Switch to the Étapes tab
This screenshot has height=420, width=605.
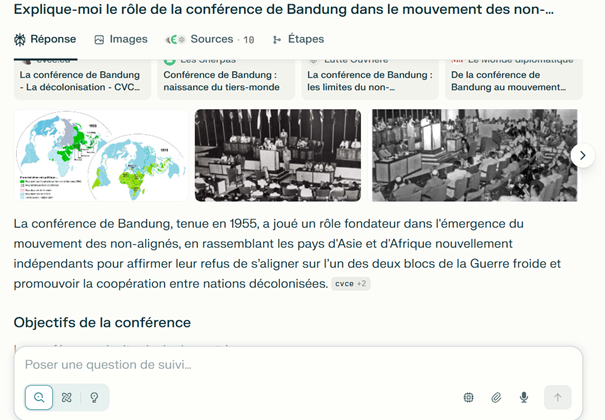[297, 39]
